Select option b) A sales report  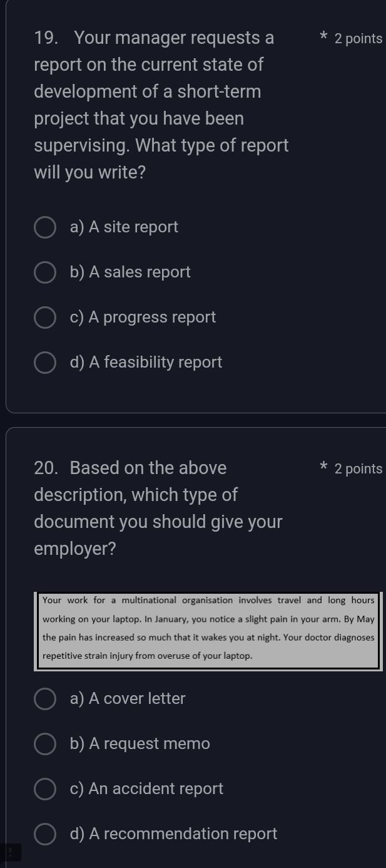(44, 272)
